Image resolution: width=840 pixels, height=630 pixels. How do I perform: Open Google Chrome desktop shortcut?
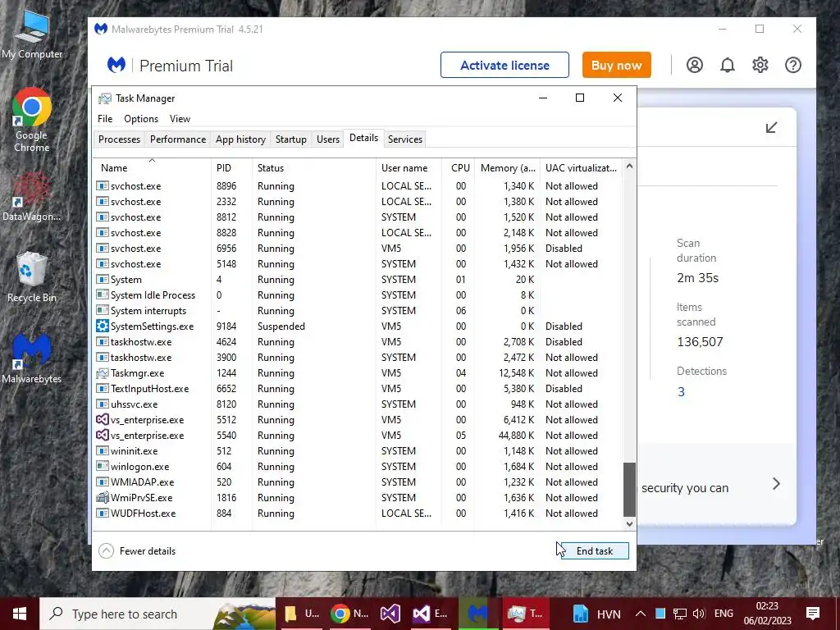tap(32, 120)
